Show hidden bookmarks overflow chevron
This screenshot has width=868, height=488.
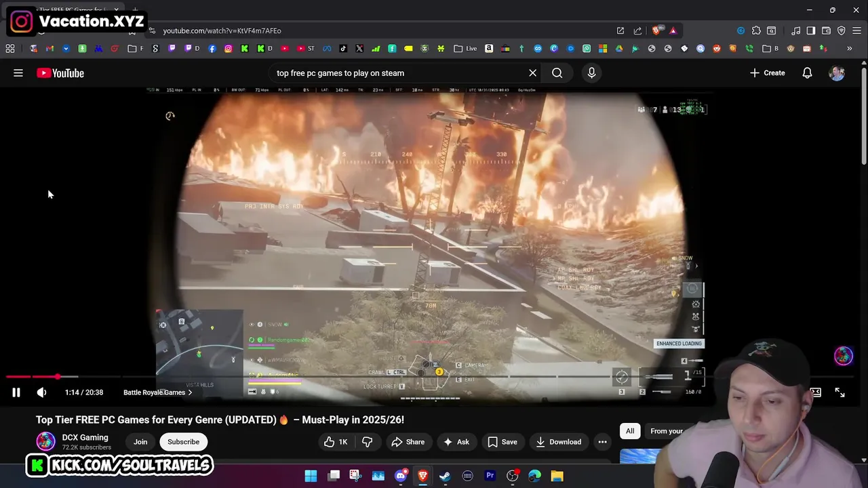(x=849, y=49)
